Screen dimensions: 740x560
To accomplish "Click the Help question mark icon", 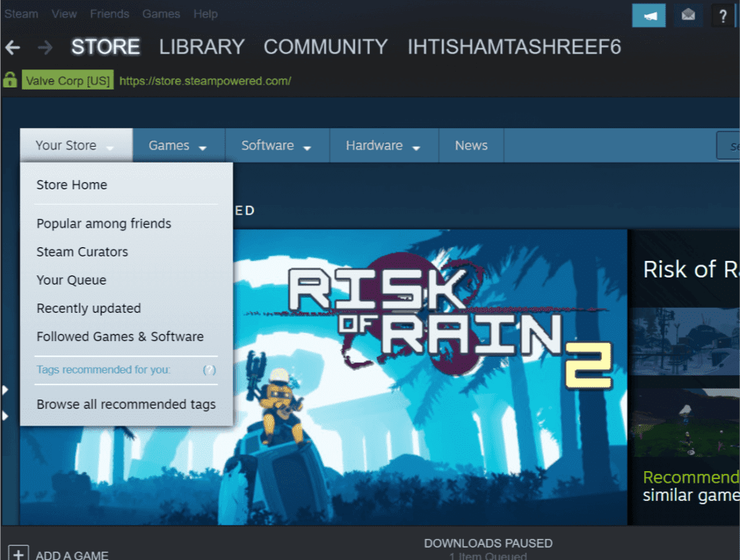I will pos(723,14).
